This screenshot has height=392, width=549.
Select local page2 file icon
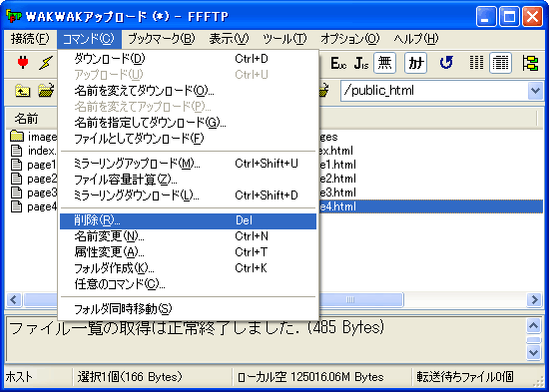click(x=16, y=179)
